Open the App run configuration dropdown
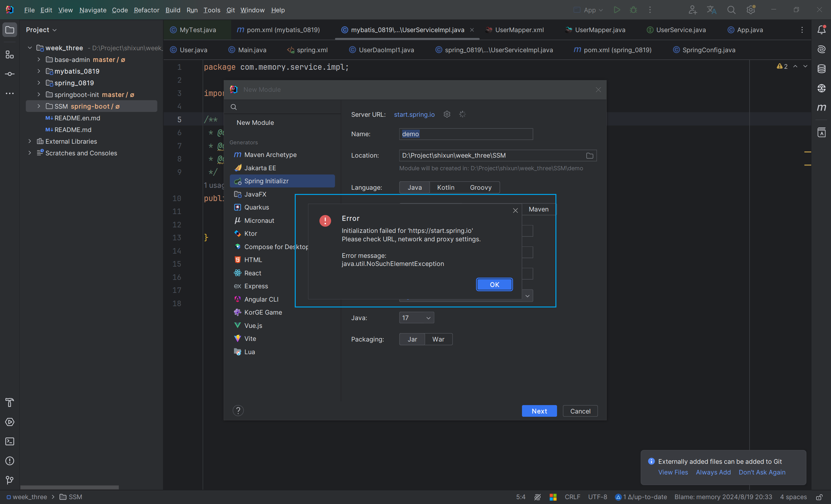The width and height of the screenshot is (831, 504). click(x=588, y=10)
